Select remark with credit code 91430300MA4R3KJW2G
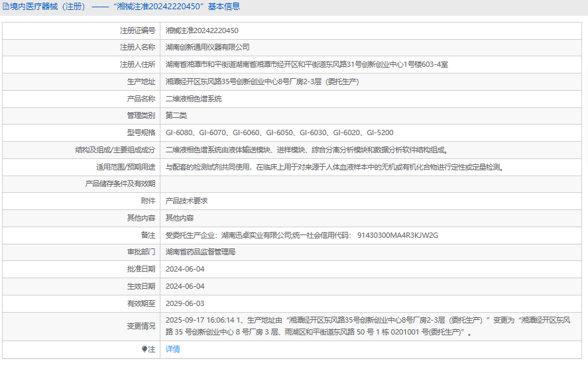This screenshot has width=588, height=365. click(302, 235)
